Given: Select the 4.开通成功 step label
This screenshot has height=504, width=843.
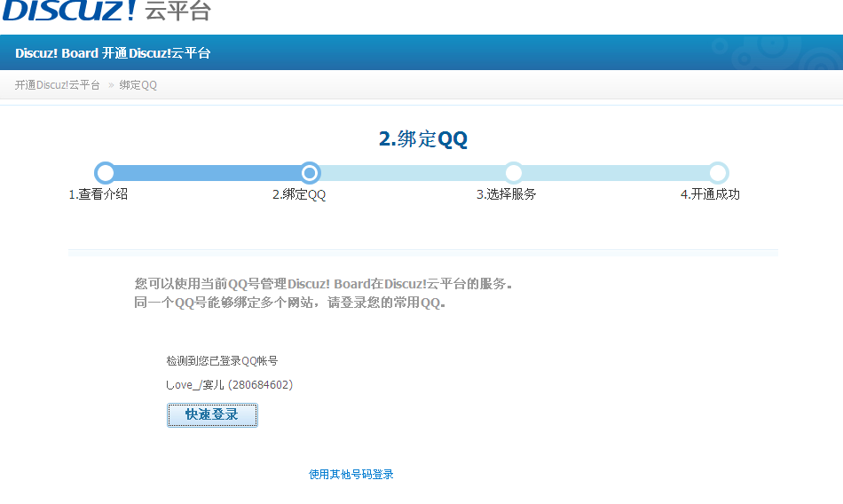Looking at the screenshot, I should [x=710, y=194].
